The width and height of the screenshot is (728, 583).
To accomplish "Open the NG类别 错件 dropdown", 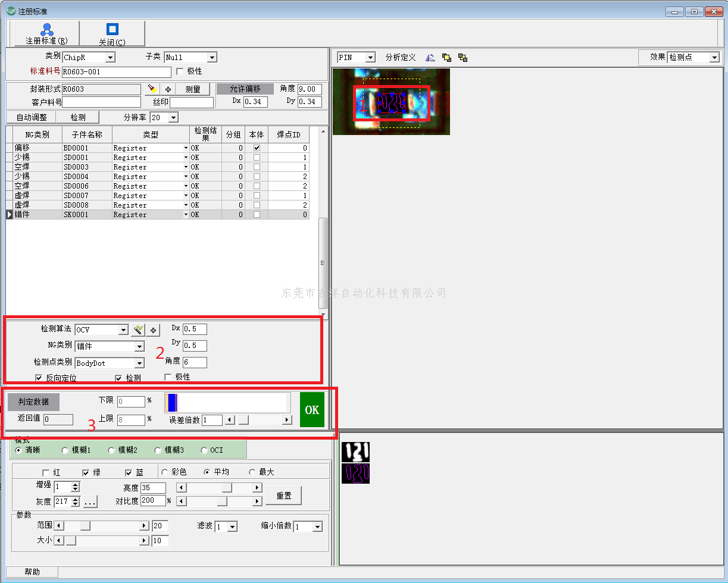I will coord(139,346).
